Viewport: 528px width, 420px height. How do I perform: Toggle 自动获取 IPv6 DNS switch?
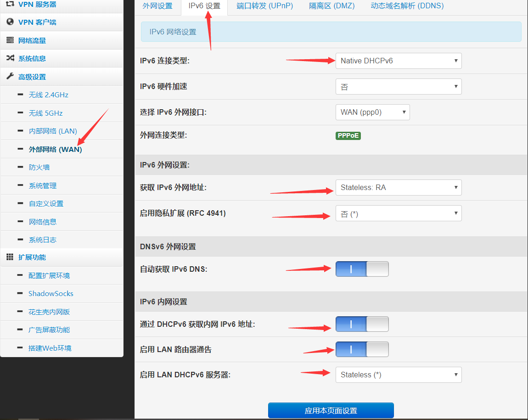pyautogui.click(x=362, y=269)
